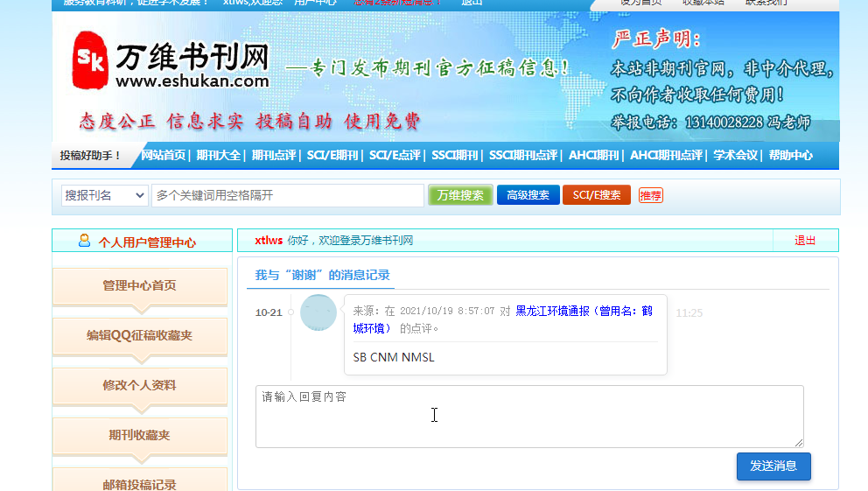Open 网站首页 in the navigation bar

pos(164,155)
